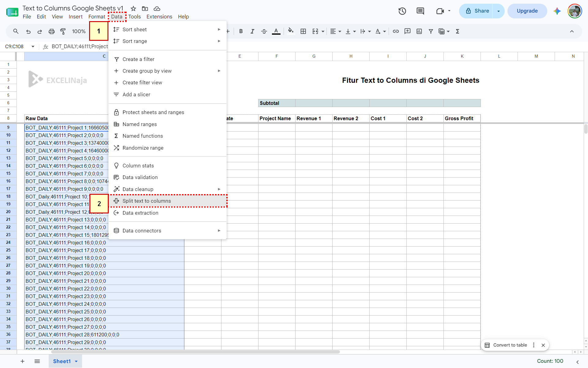Open version history clock icon
The image size is (588, 368).
402,11
